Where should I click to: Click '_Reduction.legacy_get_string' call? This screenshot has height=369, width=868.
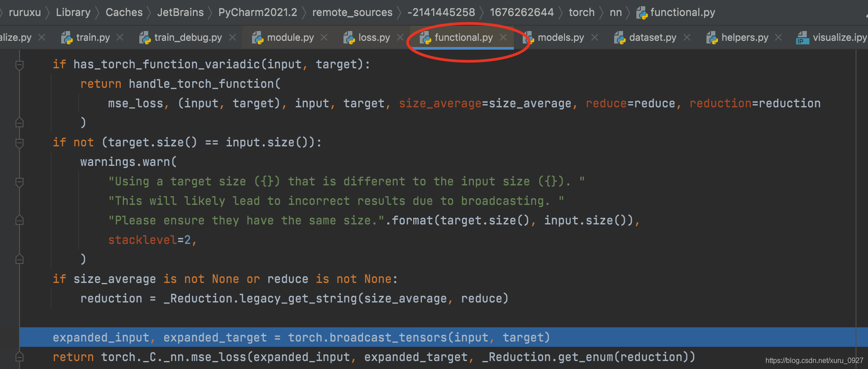tap(260, 298)
